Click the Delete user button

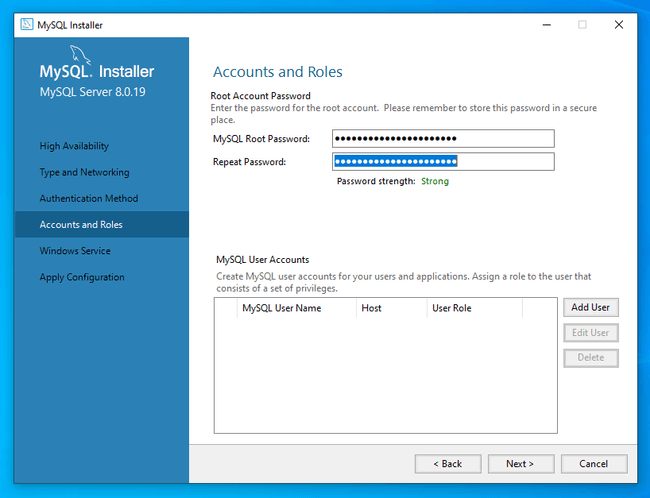click(590, 358)
